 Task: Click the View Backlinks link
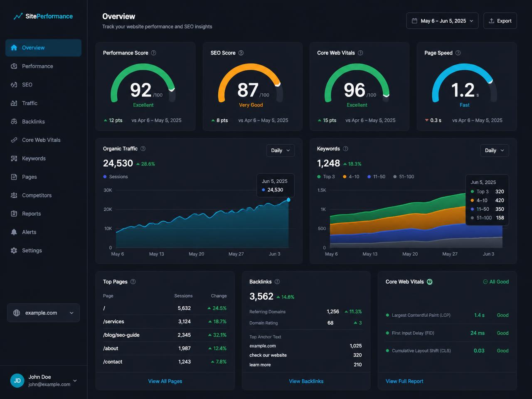[x=306, y=381]
